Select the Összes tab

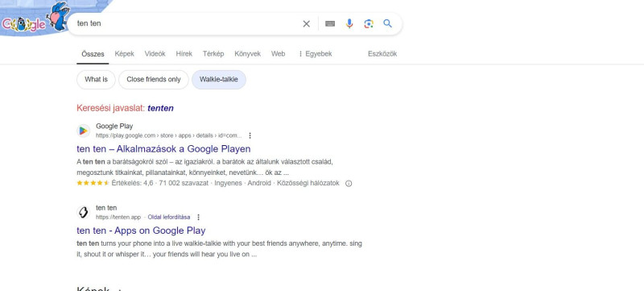(x=93, y=54)
